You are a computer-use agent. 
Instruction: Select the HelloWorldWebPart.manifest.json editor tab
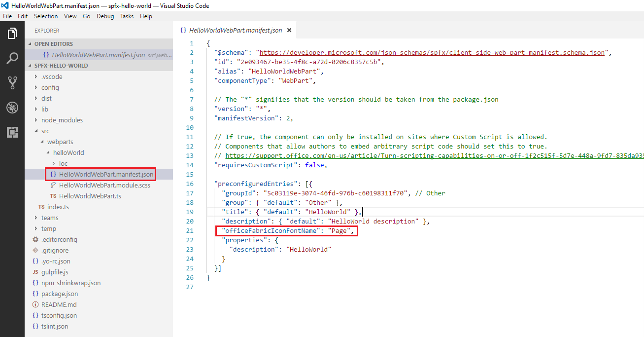[x=235, y=30]
